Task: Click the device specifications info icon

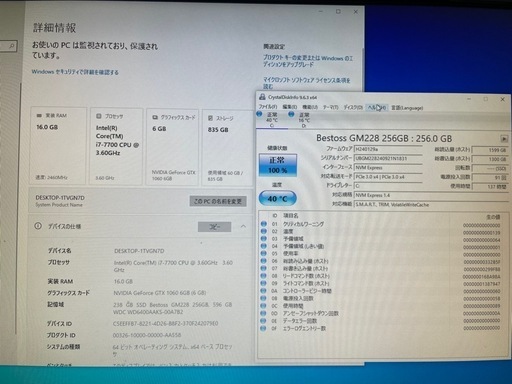Action: [x=38, y=226]
